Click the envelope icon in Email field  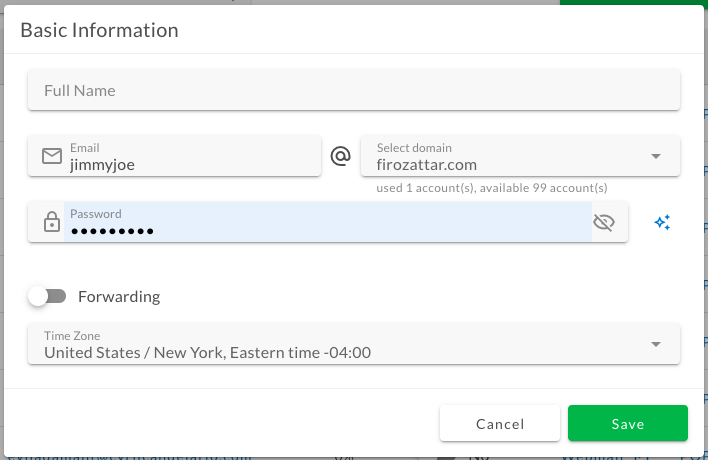coord(52,156)
